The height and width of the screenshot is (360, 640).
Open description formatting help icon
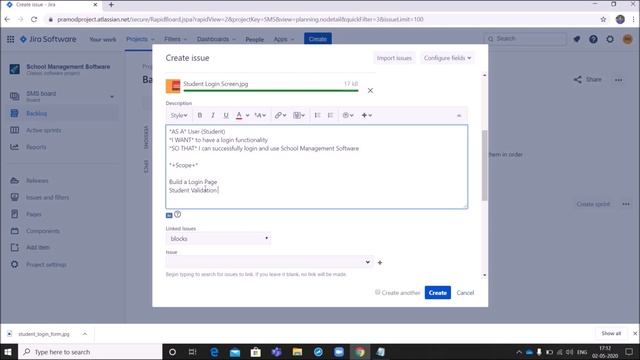[x=178, y=214]
